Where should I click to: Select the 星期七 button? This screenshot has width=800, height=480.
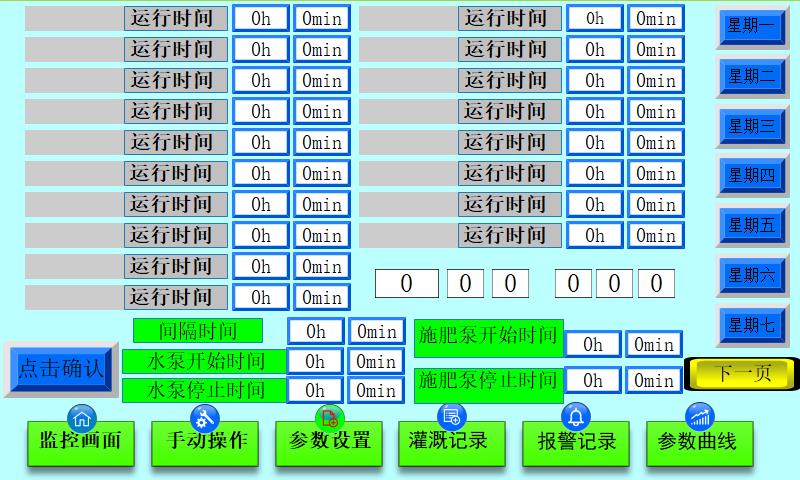752,325
